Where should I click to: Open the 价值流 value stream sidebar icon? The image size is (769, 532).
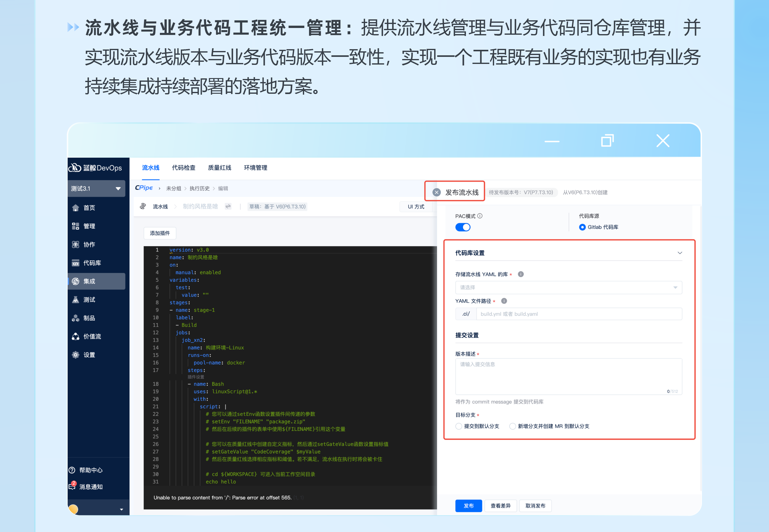pos(76,336)
